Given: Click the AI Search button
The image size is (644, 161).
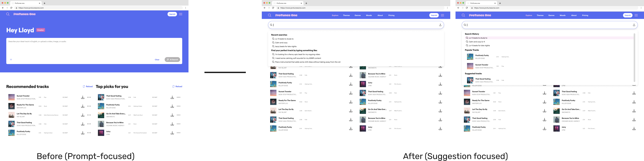Looking at the screenshot, I should 172,60.
